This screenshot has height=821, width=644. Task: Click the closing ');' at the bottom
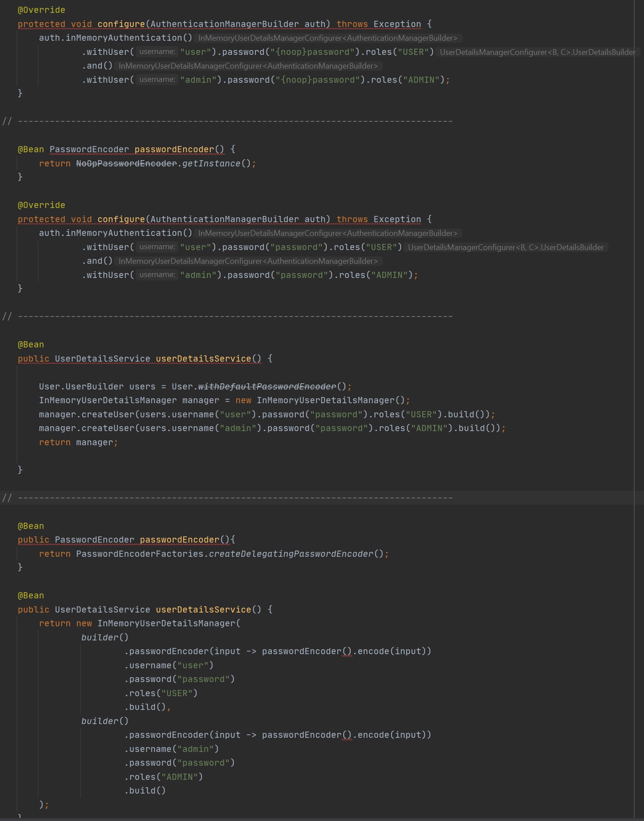pos(44,805)
